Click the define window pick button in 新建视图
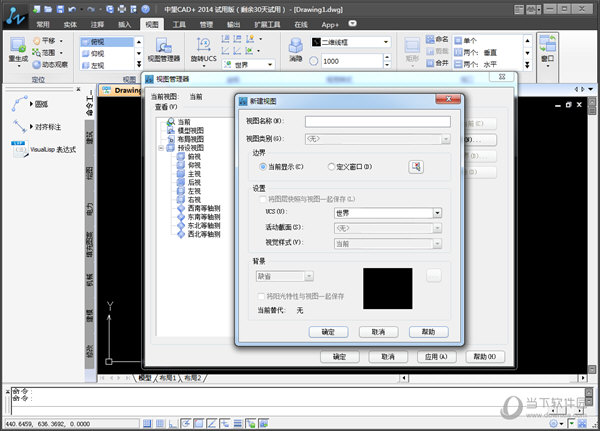 (x=416, y=167)
